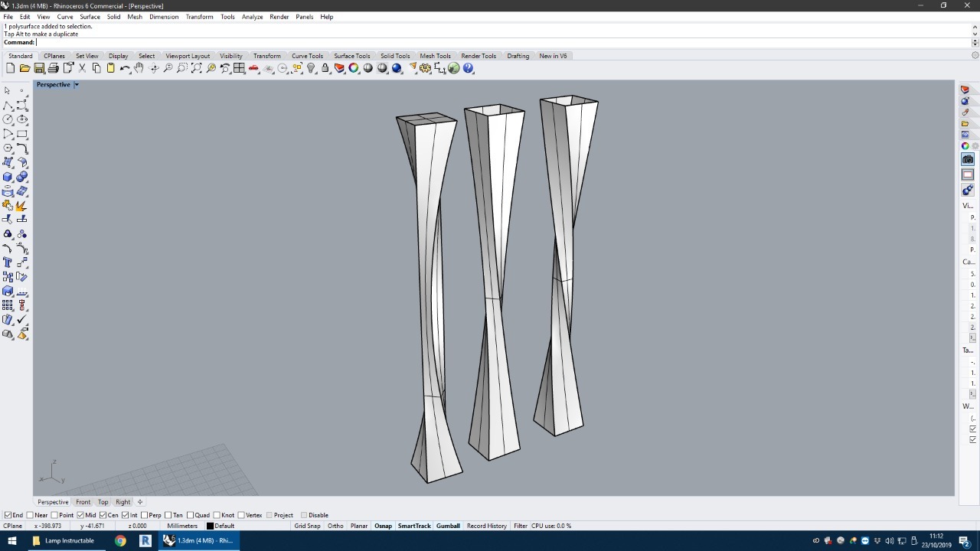Image resolution: width=980 pixels, height=551 pixels.
Task: Enable the Perp osnap checkbox
Action: coord(144,515)
